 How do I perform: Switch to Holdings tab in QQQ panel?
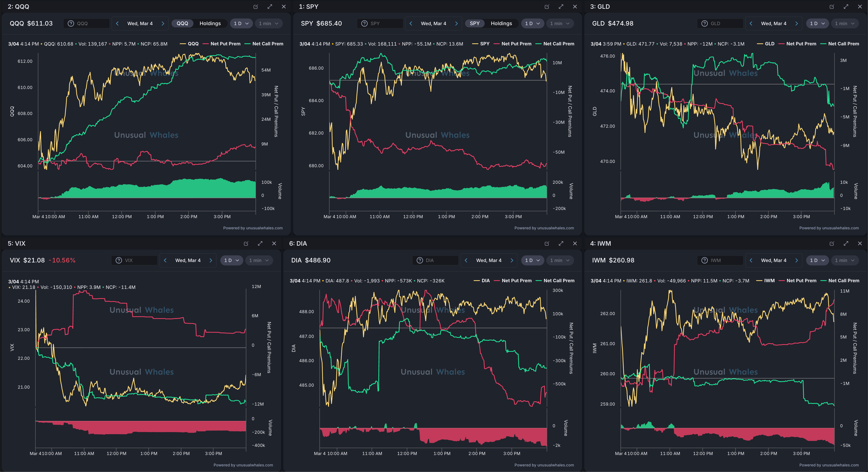click(x=210, y=24)
